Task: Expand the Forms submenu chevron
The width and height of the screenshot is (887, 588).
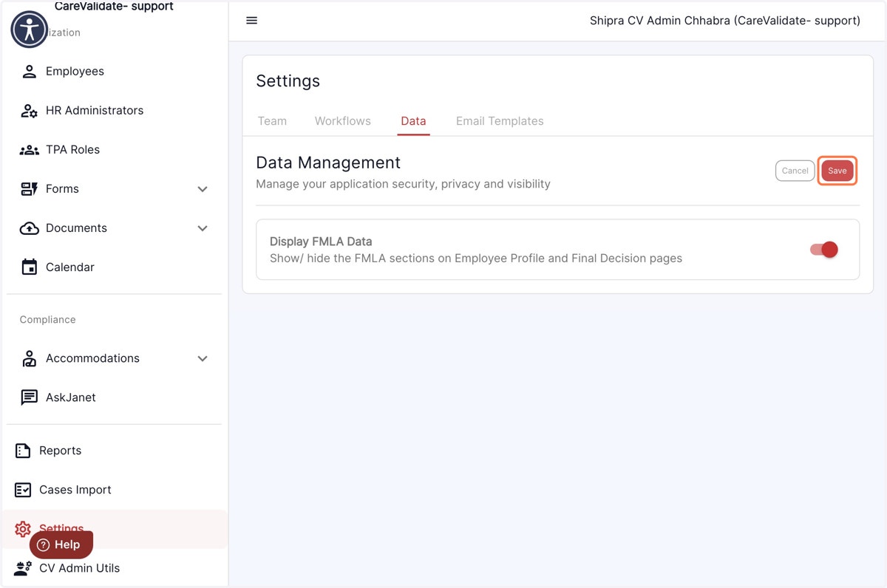Action: [203, 189]
